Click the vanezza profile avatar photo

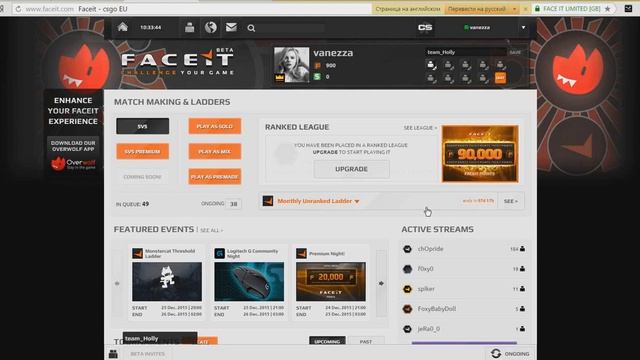click(291, 65)
